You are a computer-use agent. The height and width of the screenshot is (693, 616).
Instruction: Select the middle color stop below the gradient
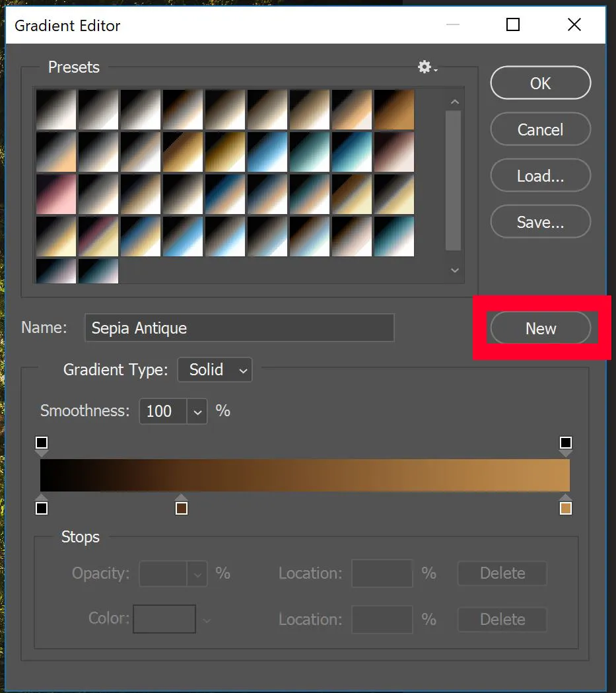[182, 507]
